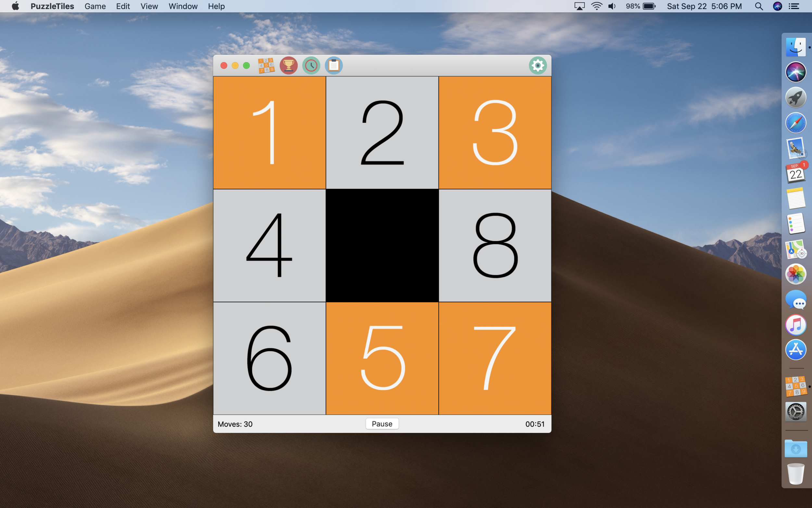Screen dimensions: 812x508
Task: Open the trophy high scores icon
Action: tap(288, 65)
